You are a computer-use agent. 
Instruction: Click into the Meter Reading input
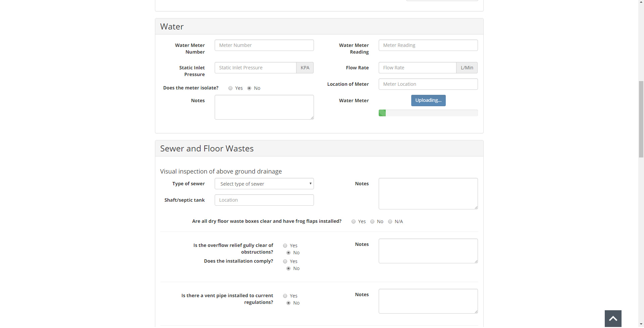tap(428, 46)
